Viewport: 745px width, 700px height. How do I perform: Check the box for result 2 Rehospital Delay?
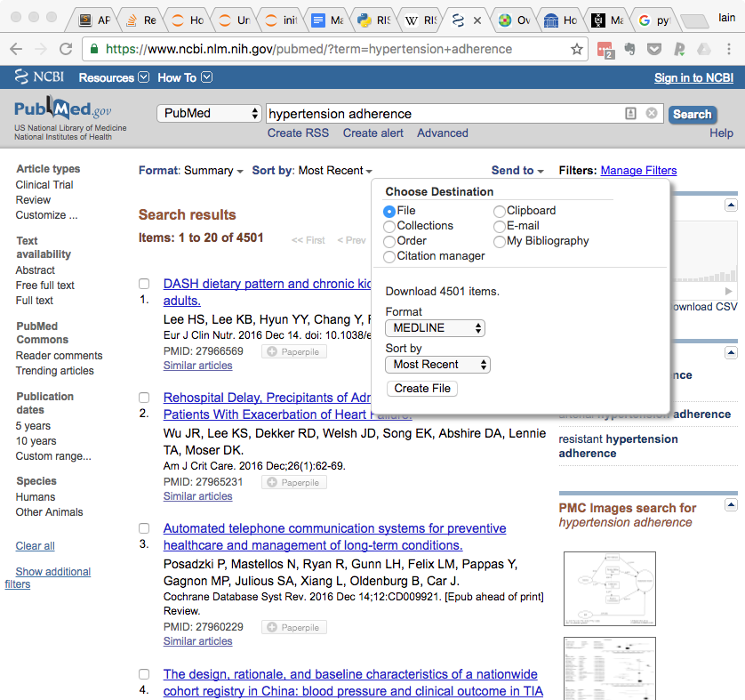click(x=144, y=398)
